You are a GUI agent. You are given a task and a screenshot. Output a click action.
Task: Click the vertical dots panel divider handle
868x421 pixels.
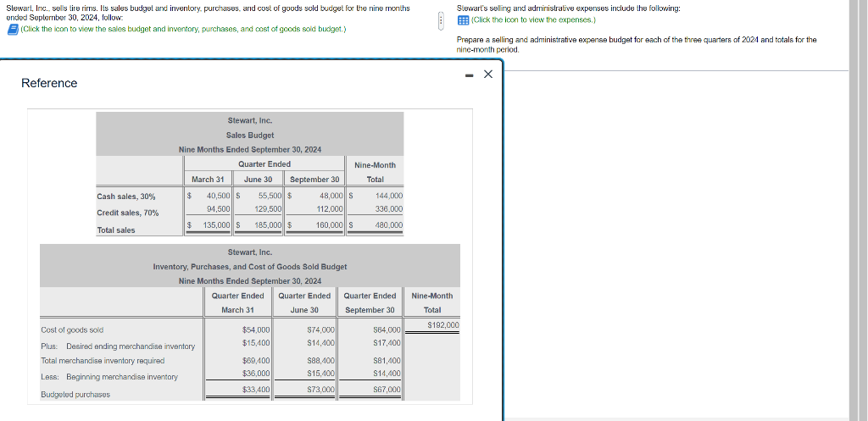click(441, 21)
